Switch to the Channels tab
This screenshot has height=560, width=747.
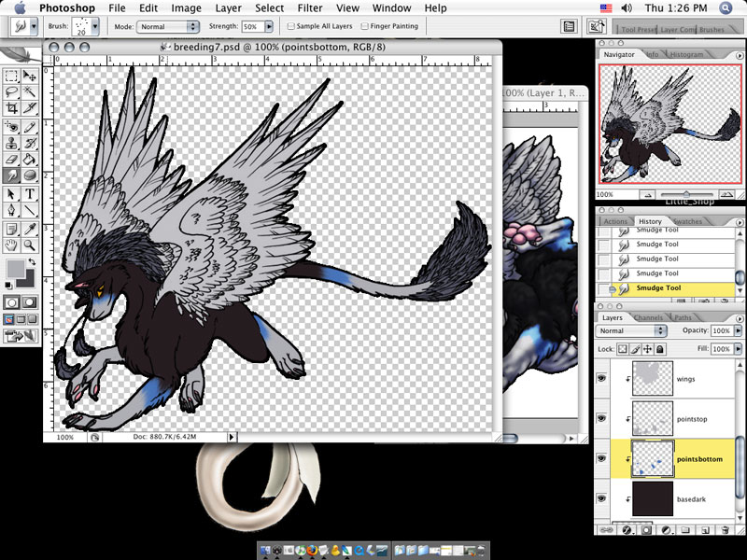(648, 317)
